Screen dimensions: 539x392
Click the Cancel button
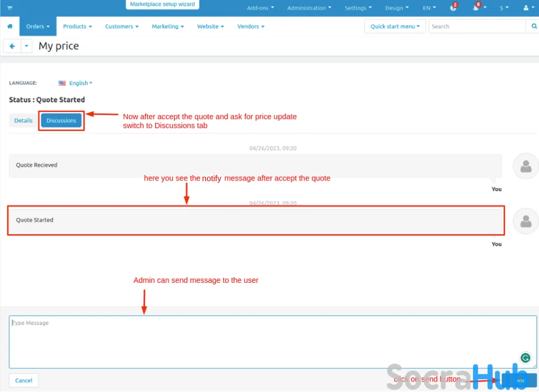[24, 381]
